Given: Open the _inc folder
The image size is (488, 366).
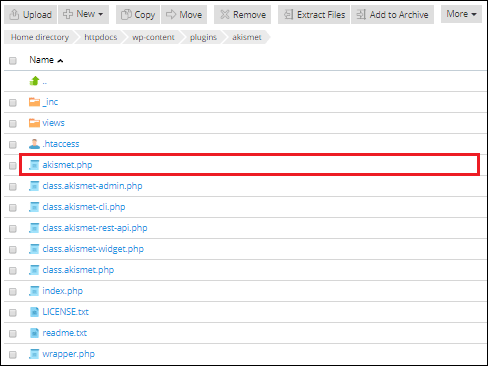Looking at the screenshot, I should (50, 102).
